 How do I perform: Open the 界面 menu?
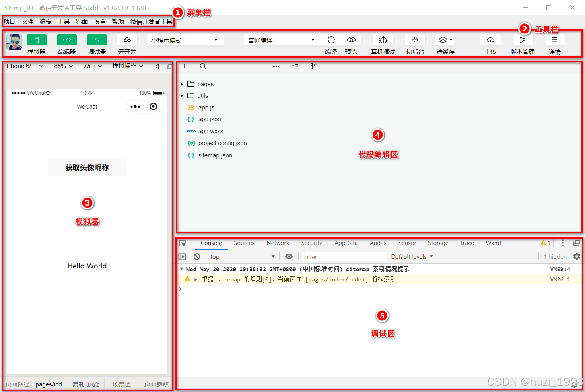[x=82, y=22]
